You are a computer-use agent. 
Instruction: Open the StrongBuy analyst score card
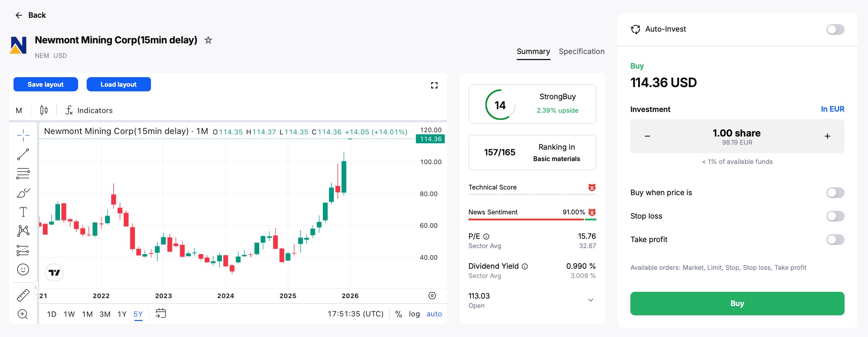pyautogui.click(x=532, y=104)
